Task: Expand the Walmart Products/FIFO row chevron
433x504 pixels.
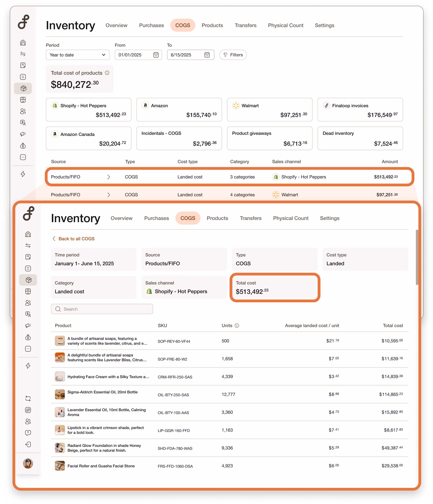Action: coord(109,195)
